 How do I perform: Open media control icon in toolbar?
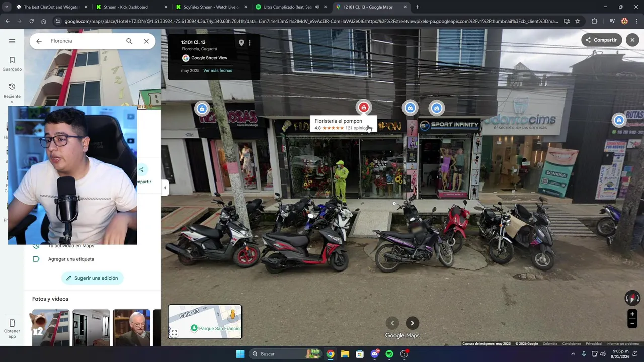click(612, 21)
